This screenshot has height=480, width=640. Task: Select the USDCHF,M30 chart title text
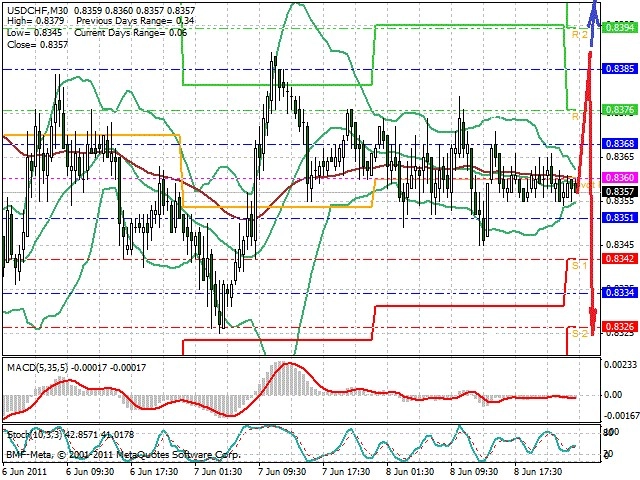(38, 10)
